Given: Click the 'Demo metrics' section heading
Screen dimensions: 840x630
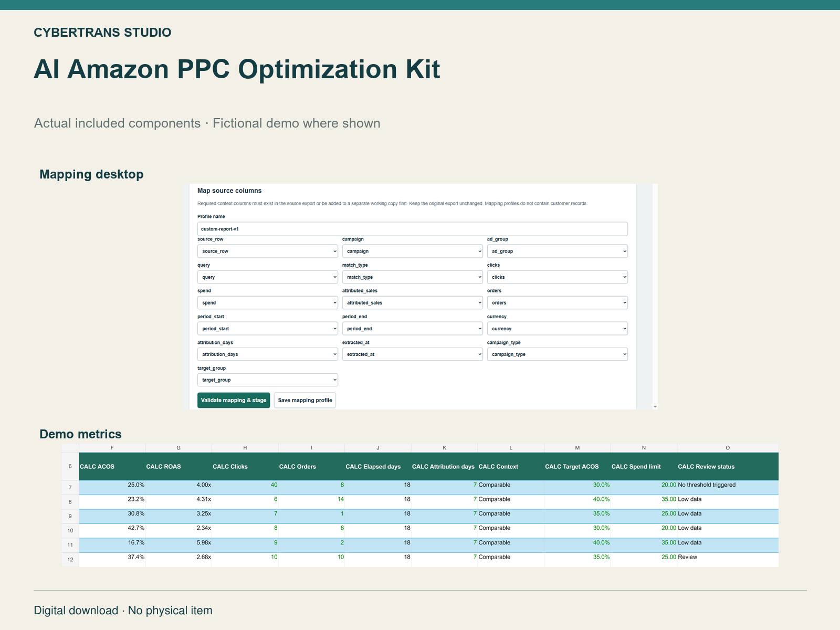Looking at the screenshot, I should [x=81, y=434].
